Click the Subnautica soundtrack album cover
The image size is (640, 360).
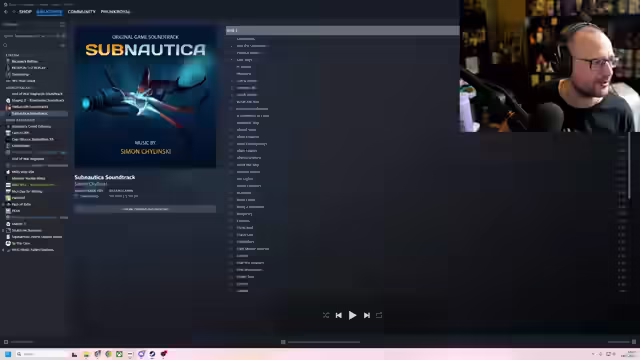pos(145,97)
